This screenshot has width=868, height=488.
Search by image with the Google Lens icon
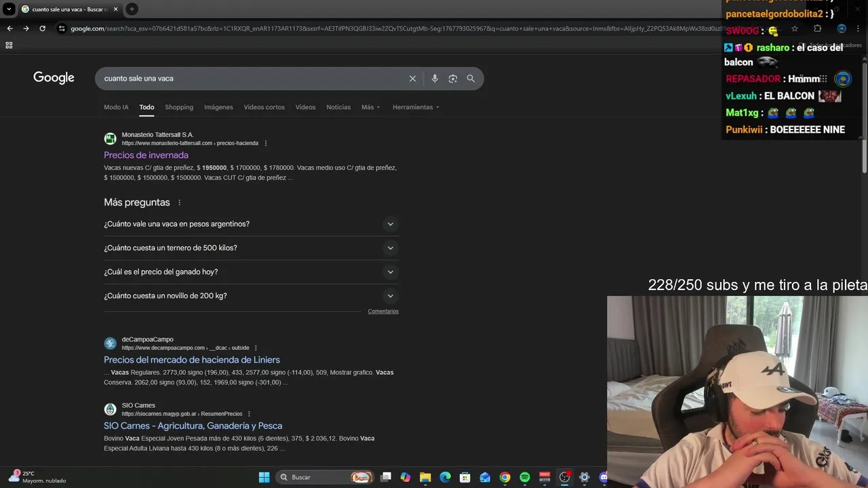tap(453, 79)
